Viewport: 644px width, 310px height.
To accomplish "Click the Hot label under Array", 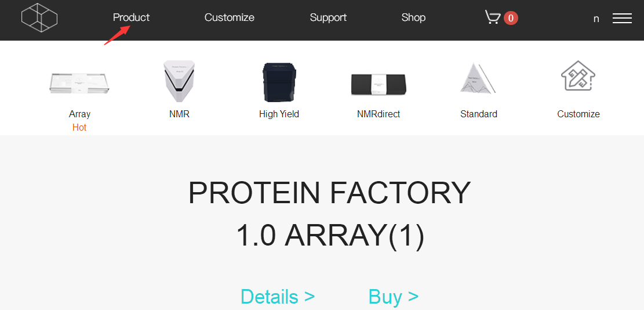I will [79, 128].
